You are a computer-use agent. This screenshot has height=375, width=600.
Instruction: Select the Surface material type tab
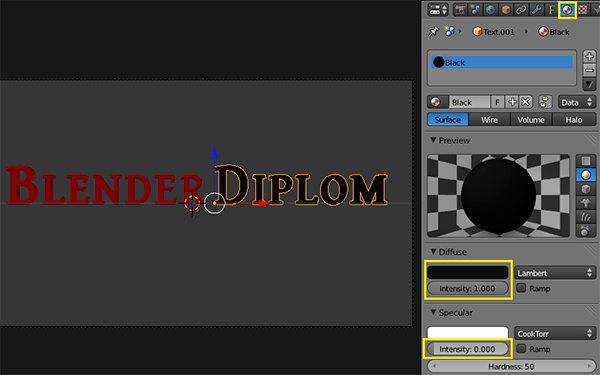448,120
